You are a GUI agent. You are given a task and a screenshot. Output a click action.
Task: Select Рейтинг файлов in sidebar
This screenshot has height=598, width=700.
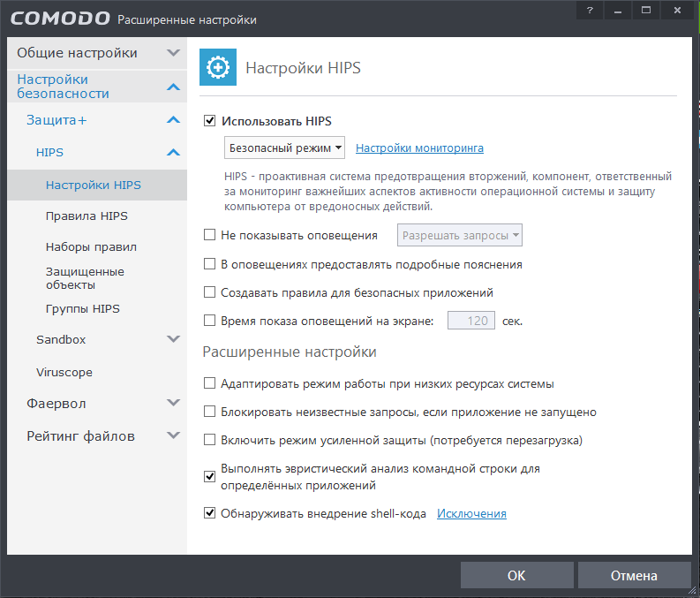pos(80,435)
